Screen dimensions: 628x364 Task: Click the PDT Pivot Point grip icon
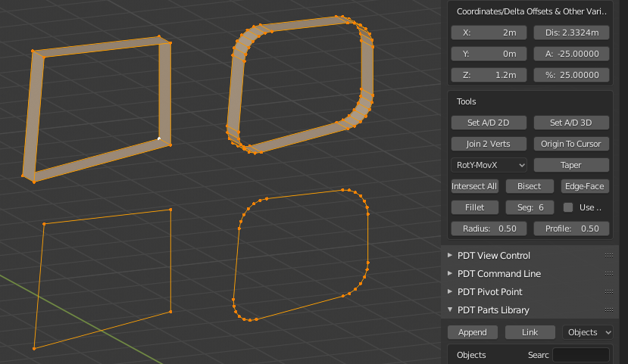click(608, 292)
